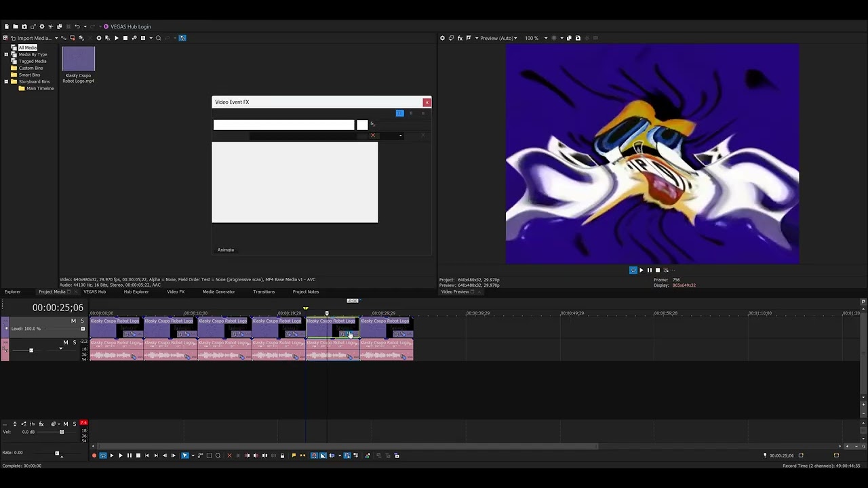Undo the last action
This screenshot has width=868, height=488.
point(77,26)
